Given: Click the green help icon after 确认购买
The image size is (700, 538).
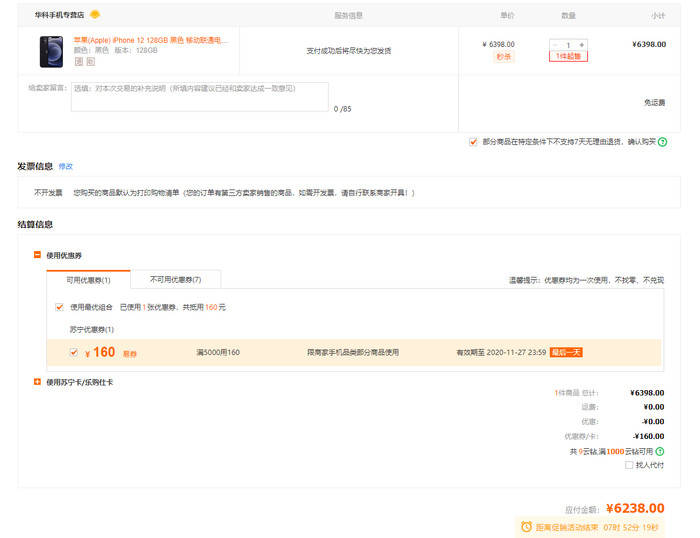Looking at the screenshot, I should pyautogui.click(x=662, y=142).
